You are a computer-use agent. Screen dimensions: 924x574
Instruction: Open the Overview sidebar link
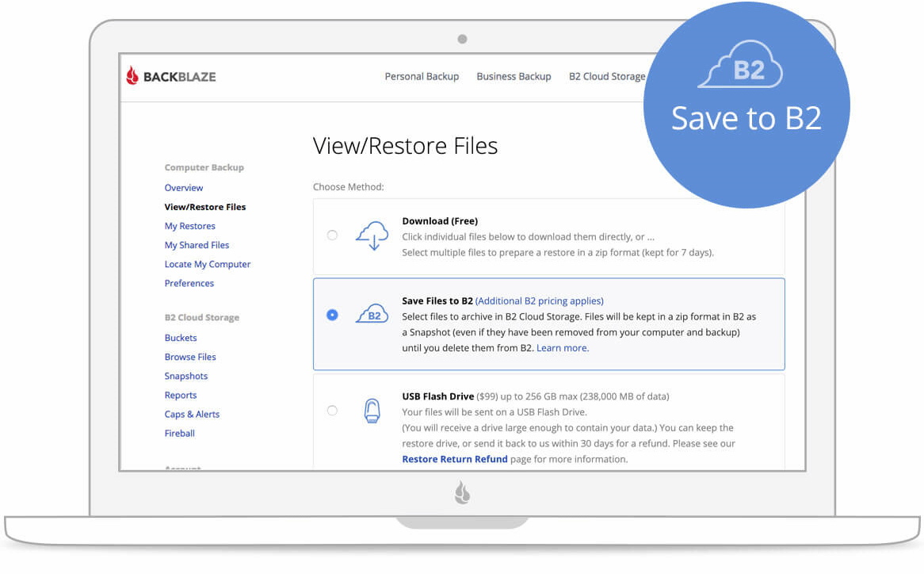[184, 188]
